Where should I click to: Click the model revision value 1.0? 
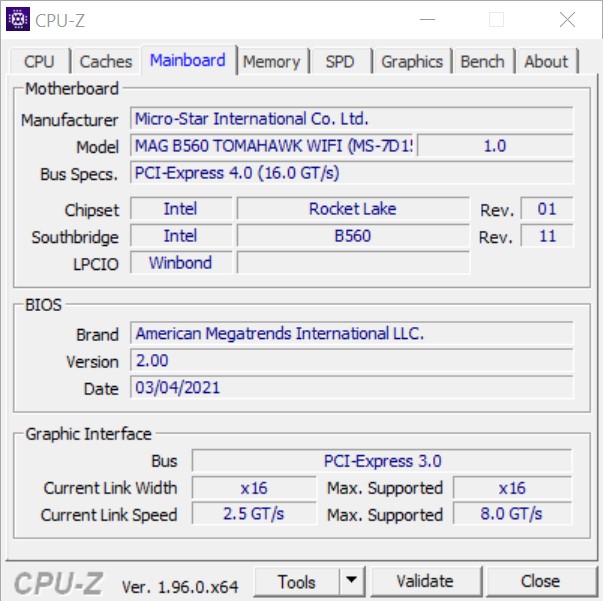[495, 146]
